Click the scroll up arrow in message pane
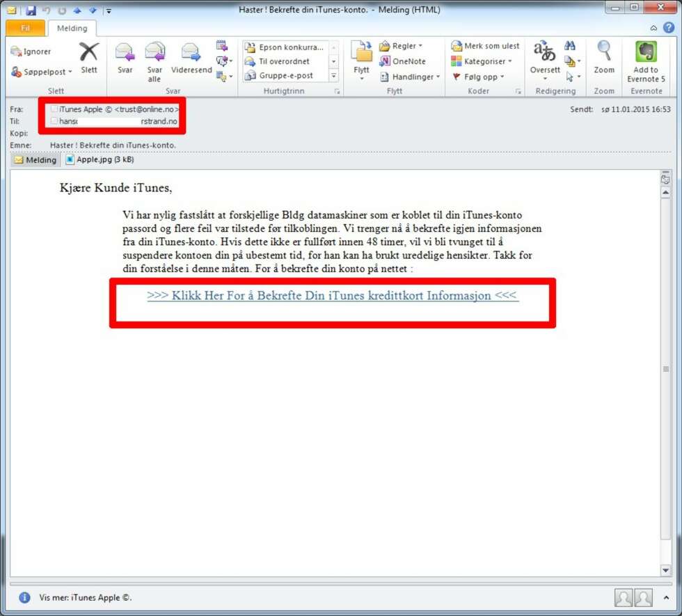Screen dimensions: 682x616 click(x=666, y=192)
